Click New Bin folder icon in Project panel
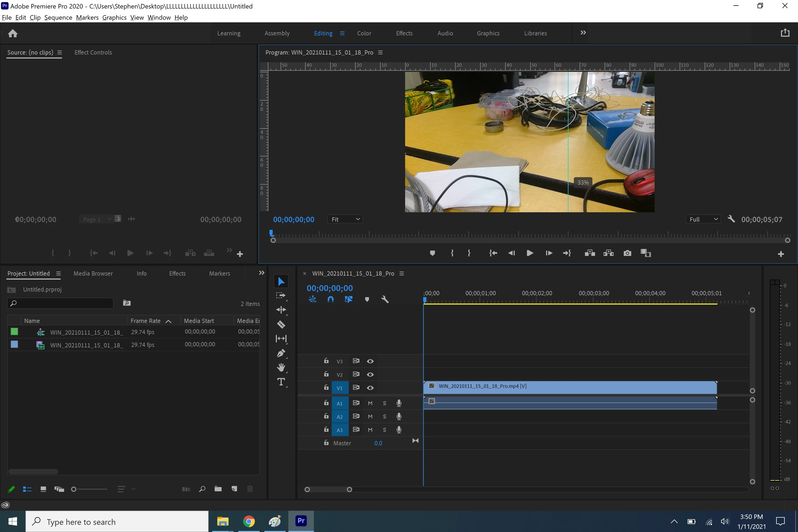The height and width of the screenshot is (532, 798). point(218,489)
